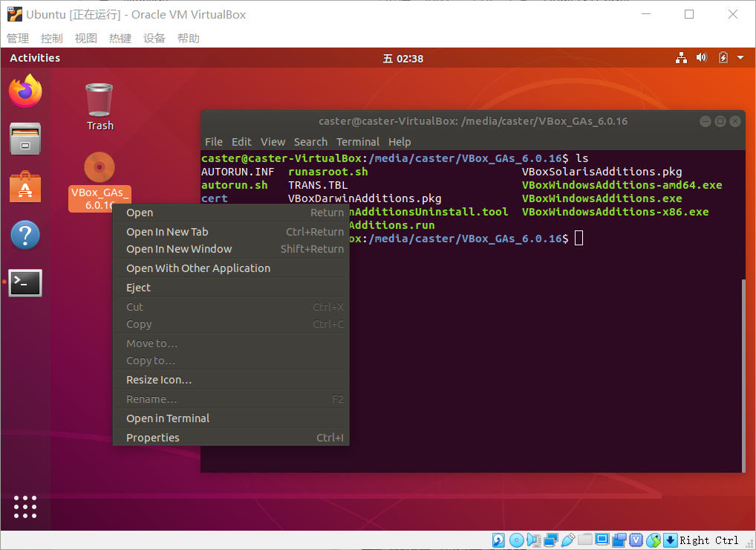Select the Trash desktop icon
This screenshot has width=756, height=550.
(x=100, y=107)
